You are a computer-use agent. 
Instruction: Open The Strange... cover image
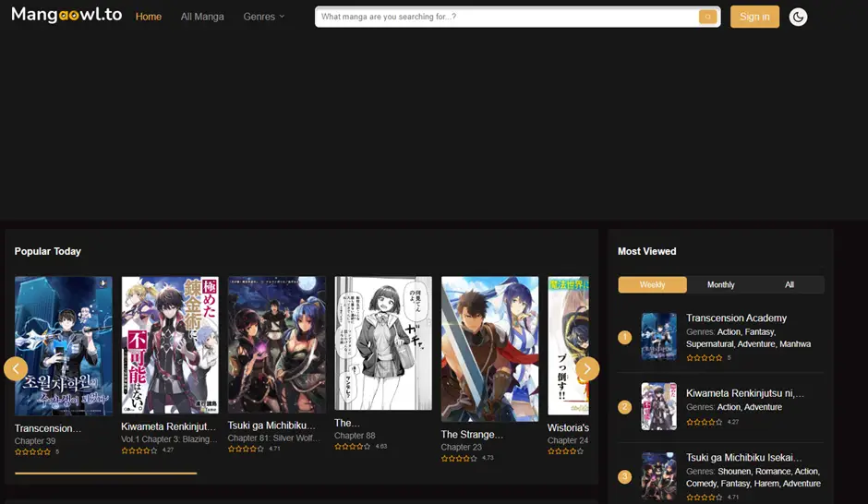coord(490,349)
